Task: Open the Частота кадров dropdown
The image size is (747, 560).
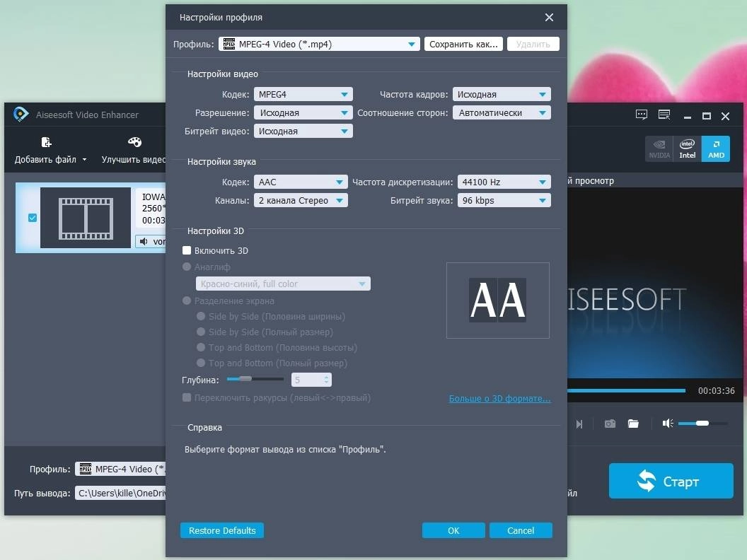Action: 502,94
